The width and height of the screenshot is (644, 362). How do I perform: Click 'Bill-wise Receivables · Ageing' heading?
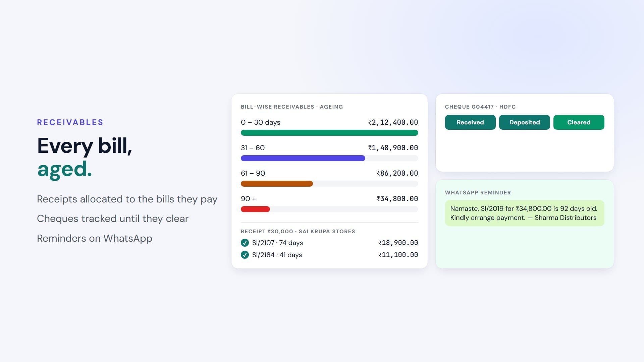tap(292, 107)
